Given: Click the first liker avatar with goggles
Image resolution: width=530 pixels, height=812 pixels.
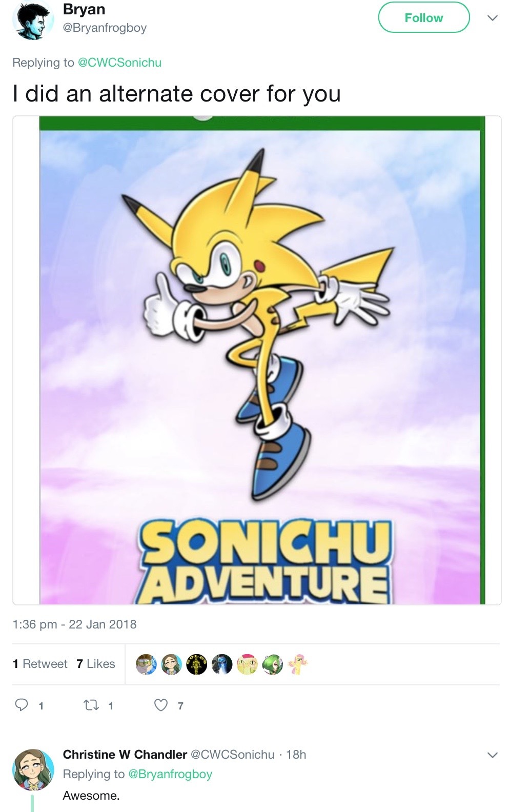Looking at the screenshot, I should pyautogui.click(x=146, y=664).
